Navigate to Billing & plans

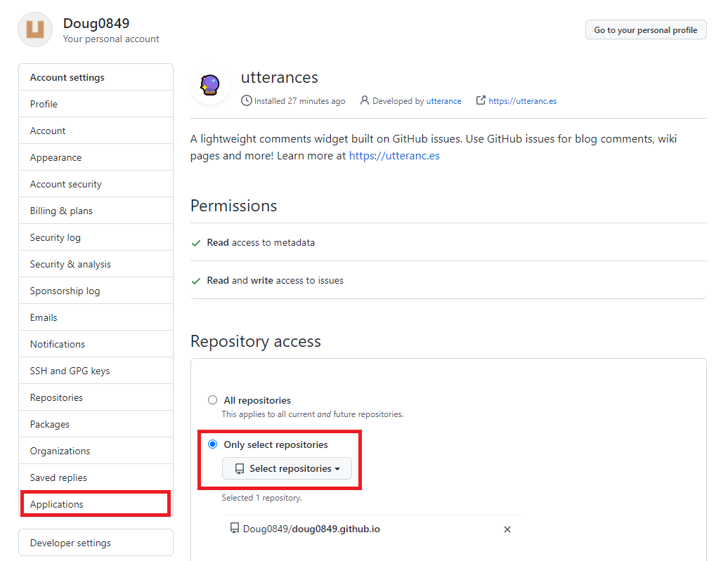click(61, 211)
